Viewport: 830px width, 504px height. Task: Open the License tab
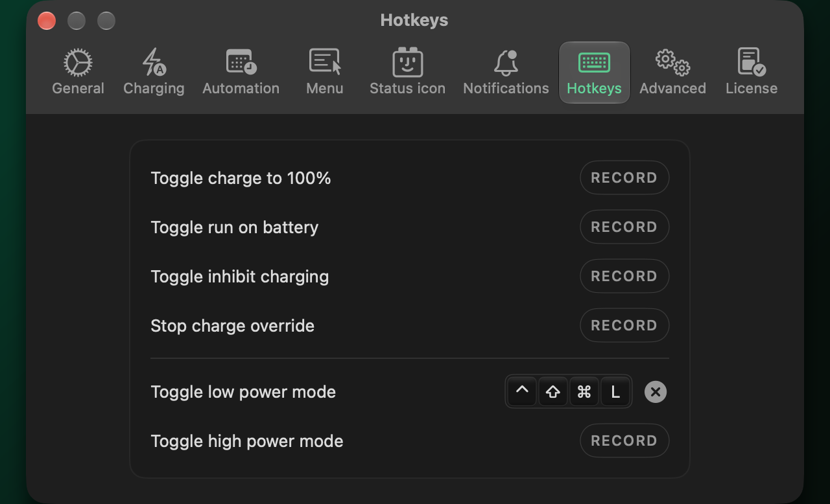(x=751, y=73)
